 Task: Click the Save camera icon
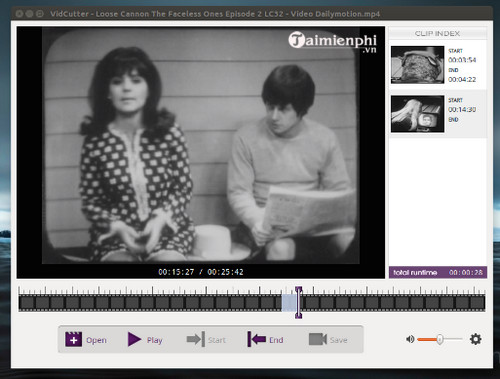(318, 339)
